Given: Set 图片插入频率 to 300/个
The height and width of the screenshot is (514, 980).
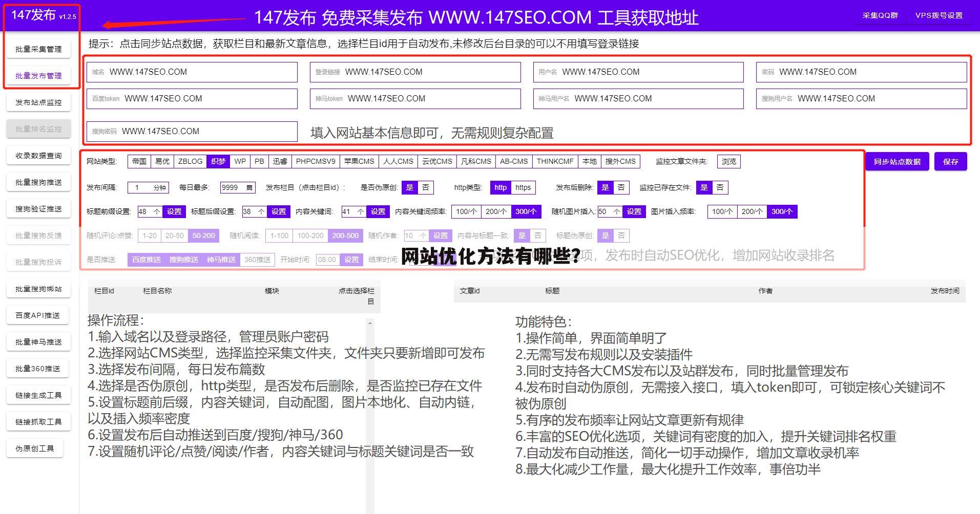Looking at the screenshot, I should [x=782, y=211].
